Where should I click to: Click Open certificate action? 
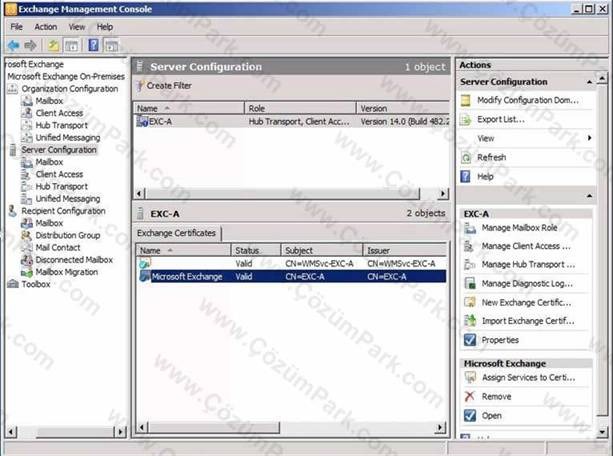[492, 415]
